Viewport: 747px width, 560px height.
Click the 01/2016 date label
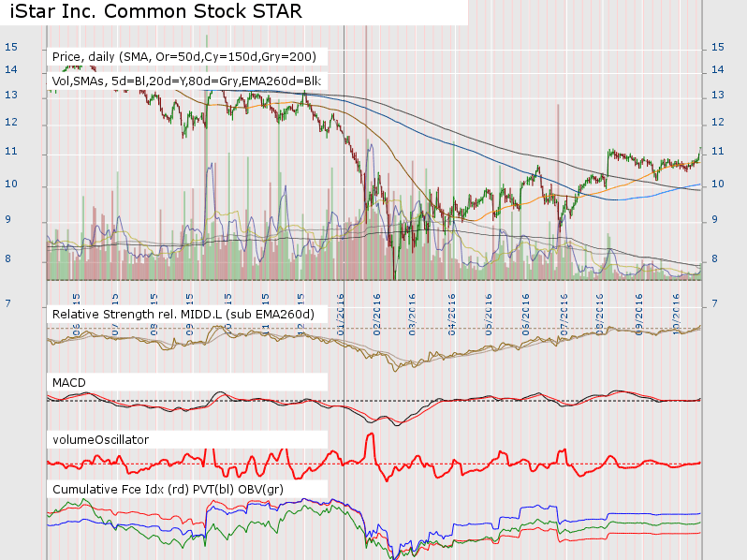tap(340, 315)
